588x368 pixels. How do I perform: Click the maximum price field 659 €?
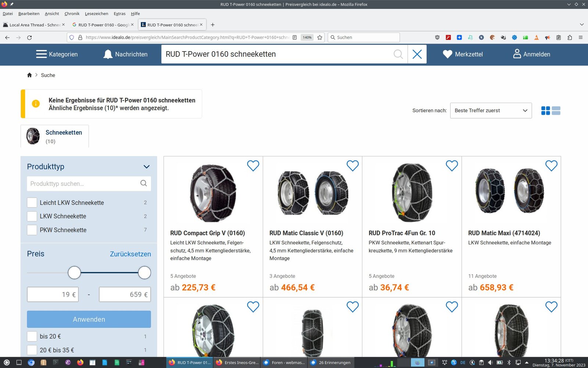(125, 294)
